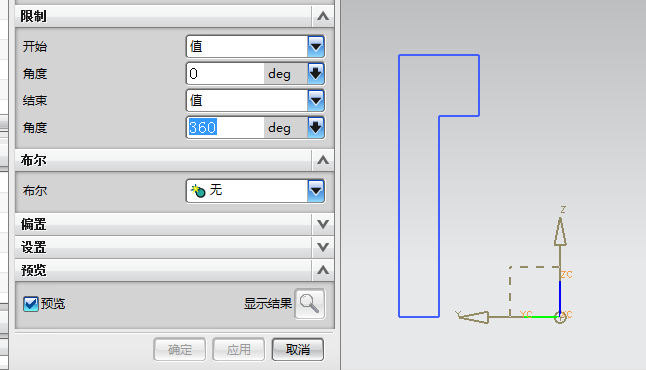Uncheck the 预览 checkbox
Viewport: 646px width, 370px height.
point(31,304)
